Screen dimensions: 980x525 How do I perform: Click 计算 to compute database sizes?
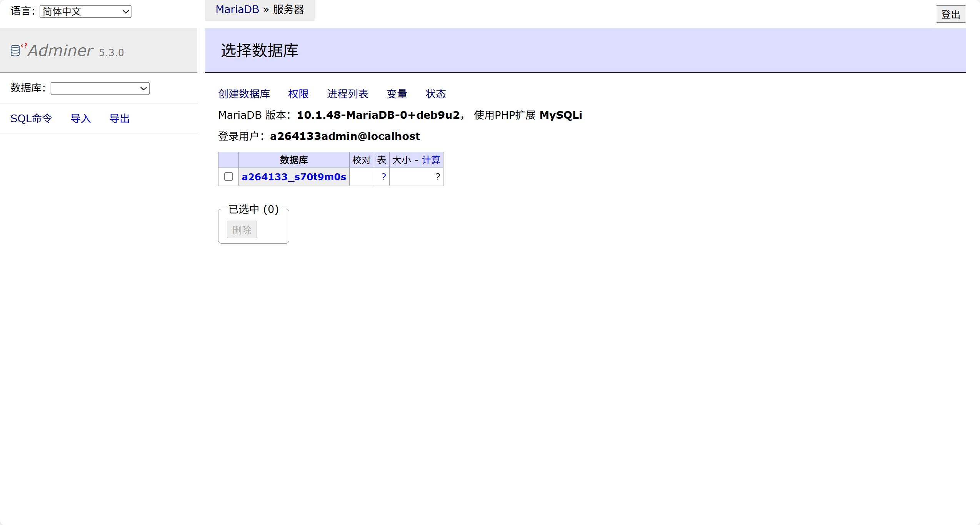tap(431, 160)
